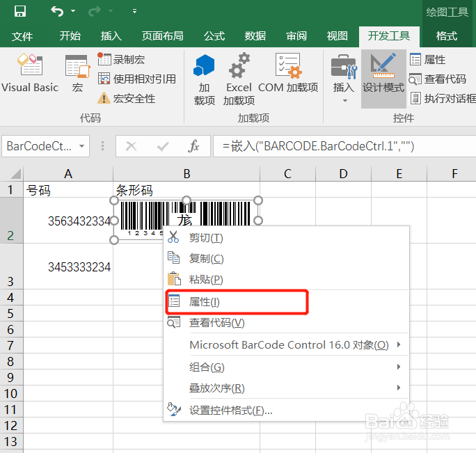Open Excel 加载项 gear icon
Image resolution: width=476 pixels, height=453 pixels.
tap(239, 79)
